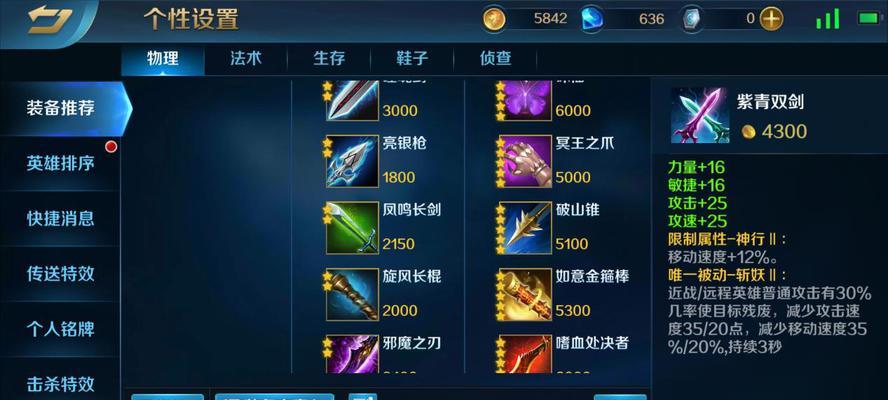
Task: Pick the 如意金箍棒 golden staff icon
Action: 525,295
